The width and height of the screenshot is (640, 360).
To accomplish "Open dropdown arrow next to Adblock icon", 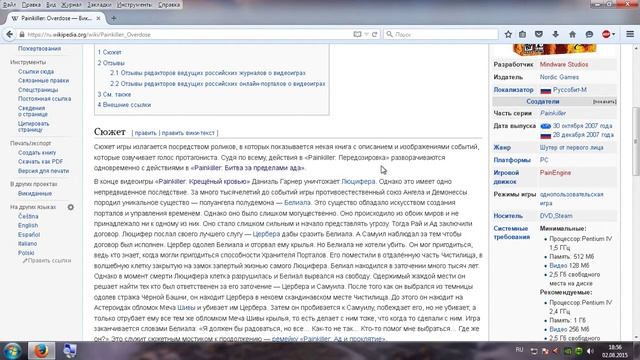I will (613, 35).
